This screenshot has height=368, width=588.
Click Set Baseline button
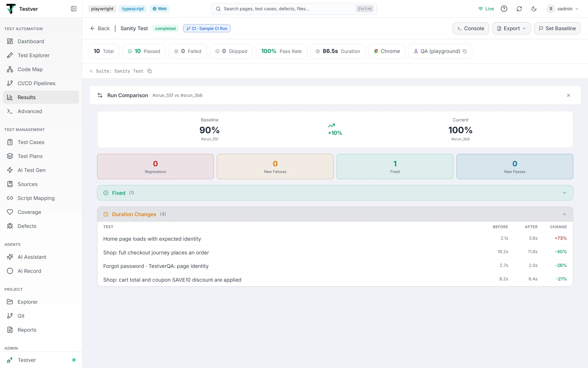click(557, 28)
